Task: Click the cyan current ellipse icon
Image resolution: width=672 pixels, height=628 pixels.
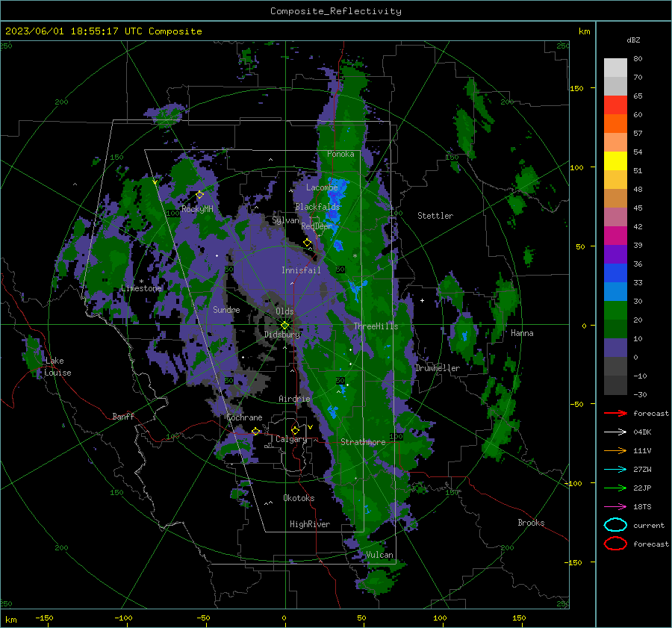Action: 615,525
